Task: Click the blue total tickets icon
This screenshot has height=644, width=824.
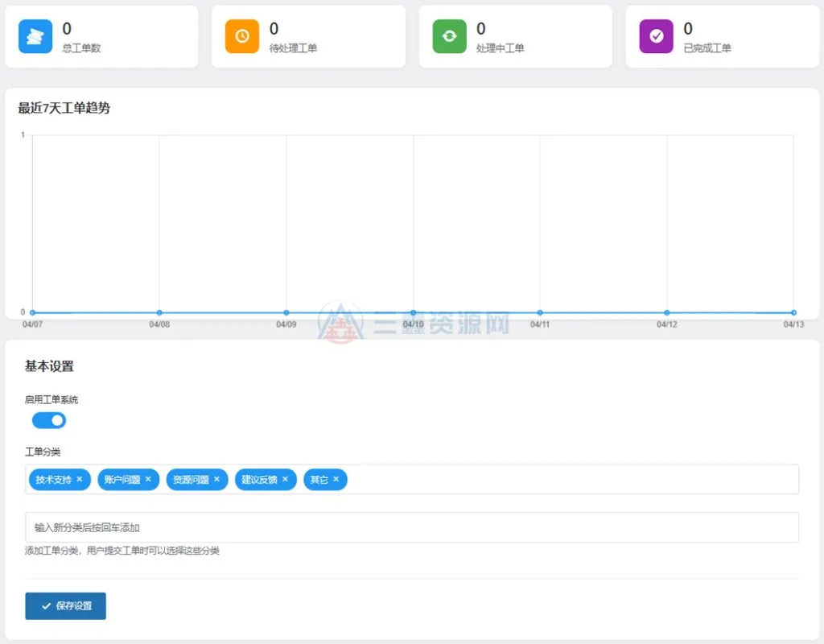Action: click(35, 36)
